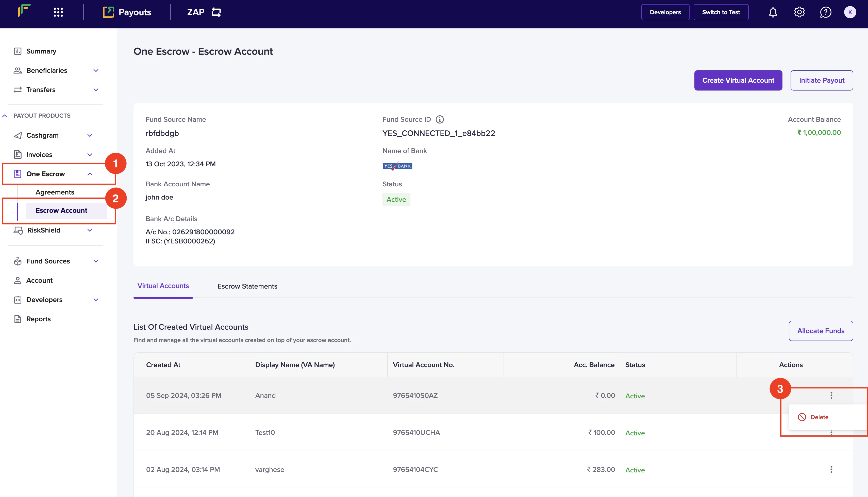868x497 pixels.
Task: Click Create Virtual Account button
Action: [x=738, y=81]
